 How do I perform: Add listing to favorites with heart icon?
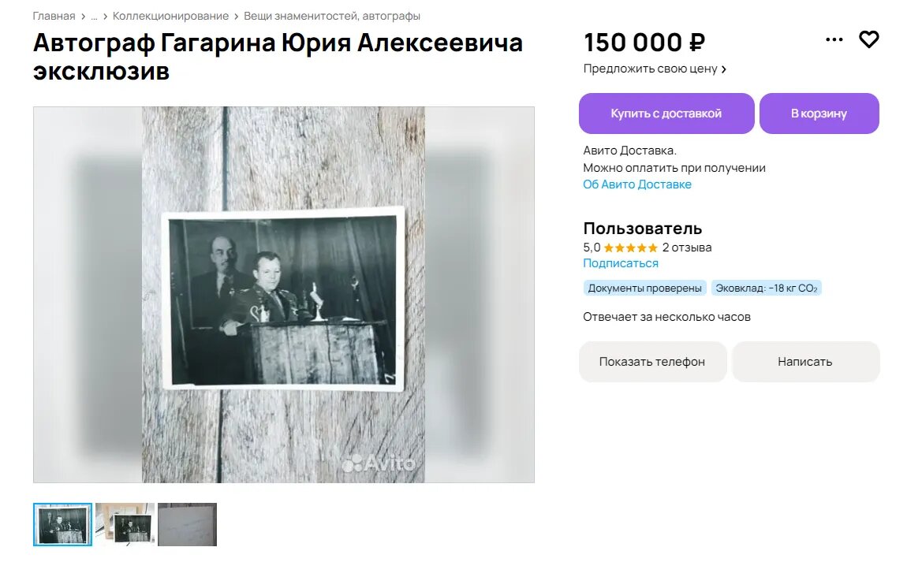tap(868, 39)
